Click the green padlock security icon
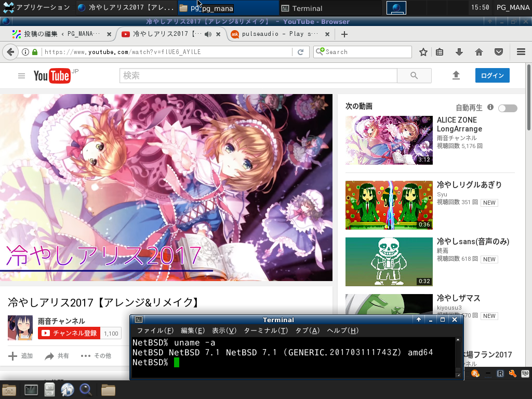The image size is (532, 399). click(35, 52)
